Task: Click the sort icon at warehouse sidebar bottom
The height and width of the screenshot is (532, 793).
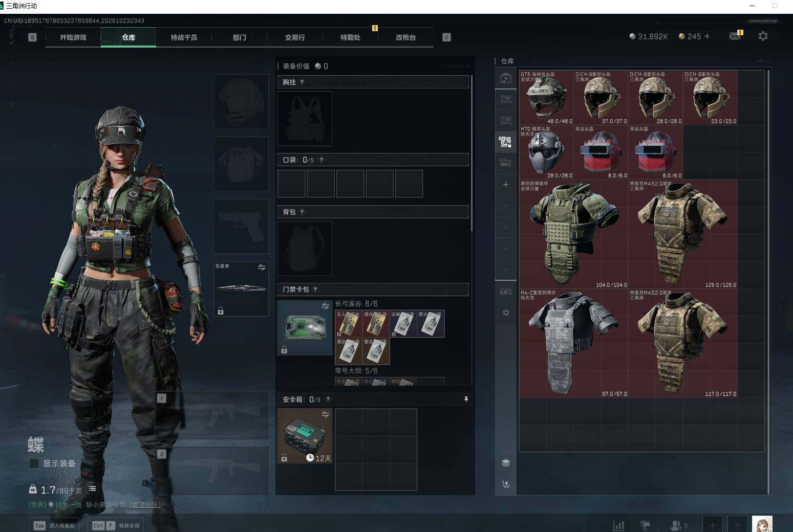Action: [x=506, y=484]
